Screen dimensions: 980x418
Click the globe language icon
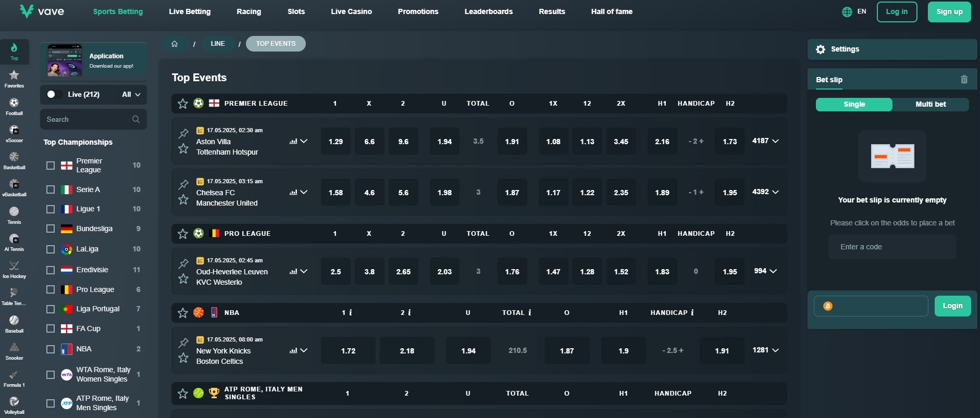point(847,11)
